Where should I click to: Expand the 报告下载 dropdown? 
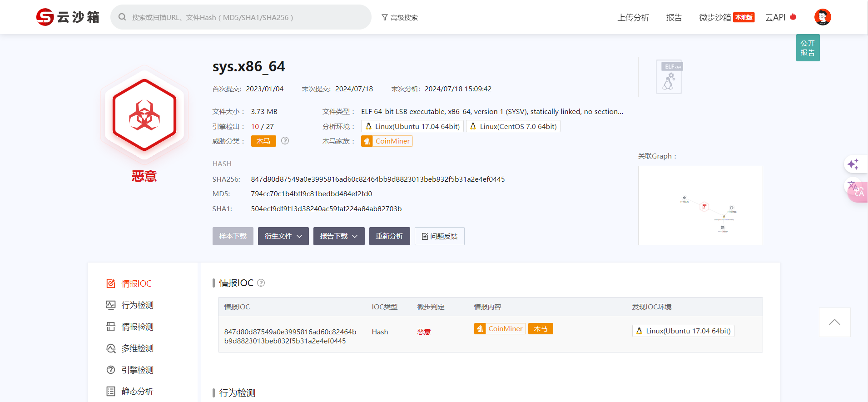339,236
